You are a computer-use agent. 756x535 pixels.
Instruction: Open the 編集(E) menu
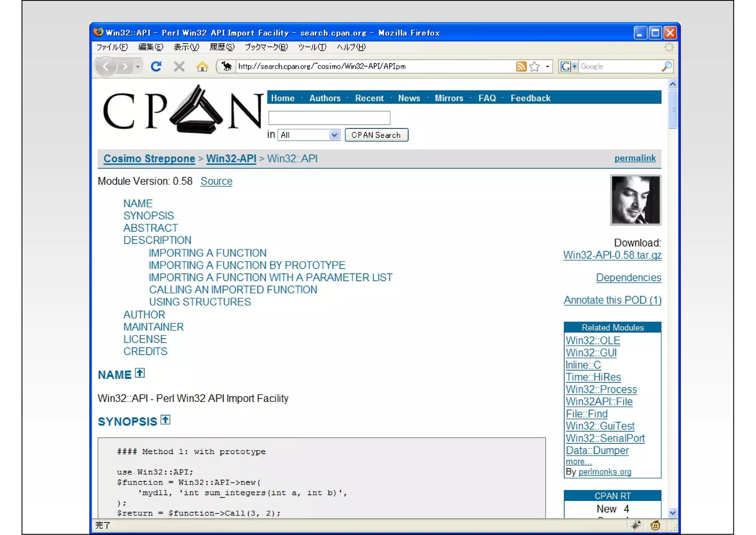tap(151, 47)
